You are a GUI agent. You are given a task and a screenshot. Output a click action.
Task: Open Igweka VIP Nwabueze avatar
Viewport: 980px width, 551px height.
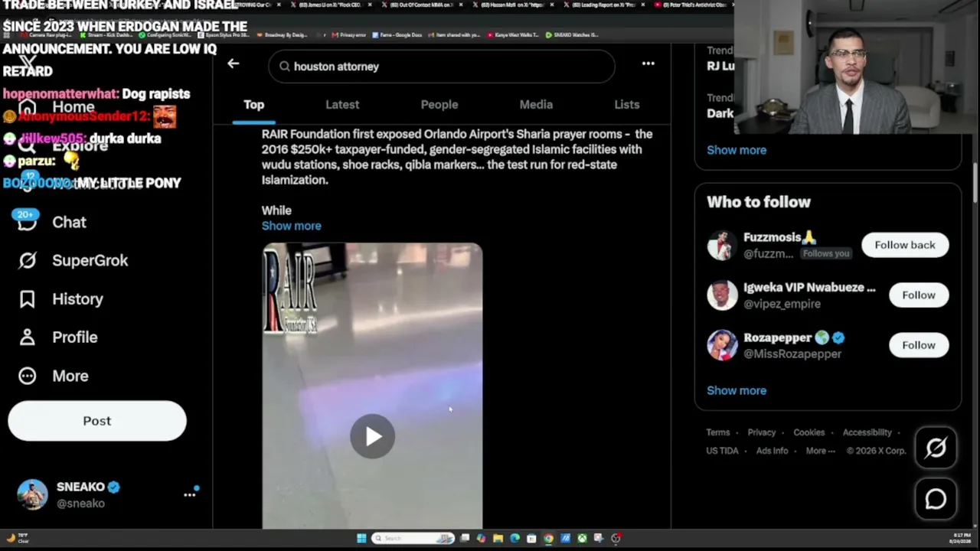click(722, 295)
